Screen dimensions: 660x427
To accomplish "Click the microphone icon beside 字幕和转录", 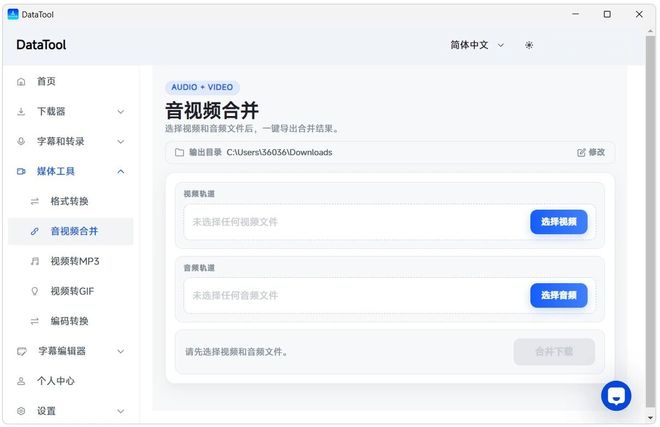I will click(21, 141).
